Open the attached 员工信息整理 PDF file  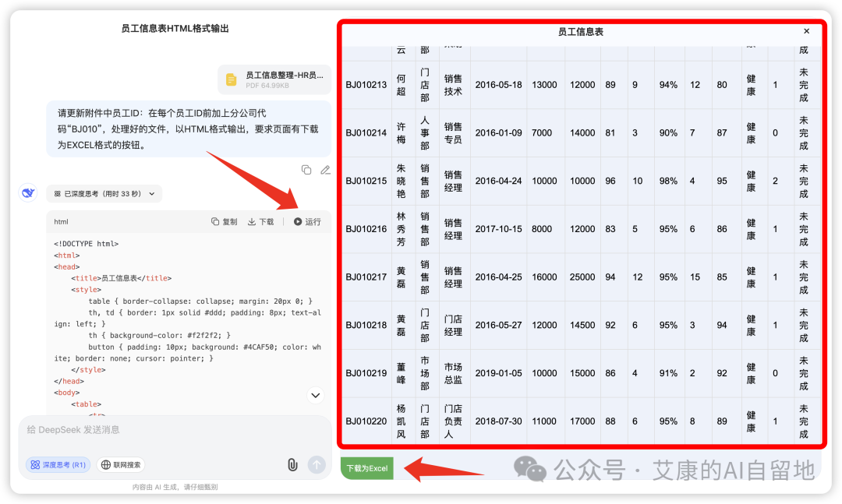pyautogui.click(x=274, y=79)
